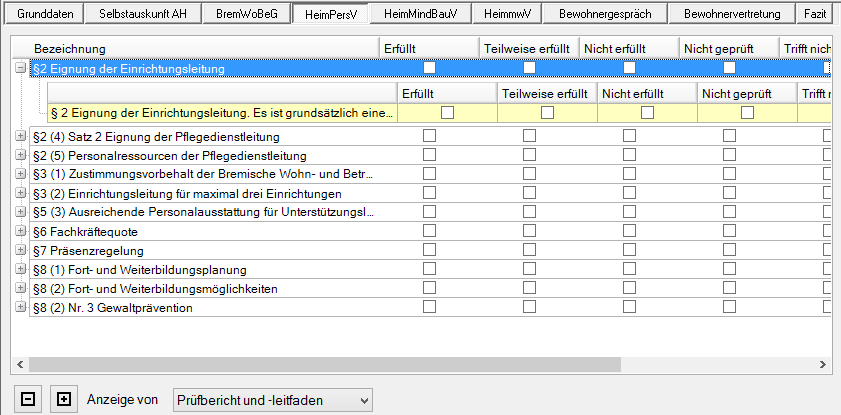841x415 pixels.
Task: Expand §7 Präsenzregelung tree row
Action: click(21, 250)
